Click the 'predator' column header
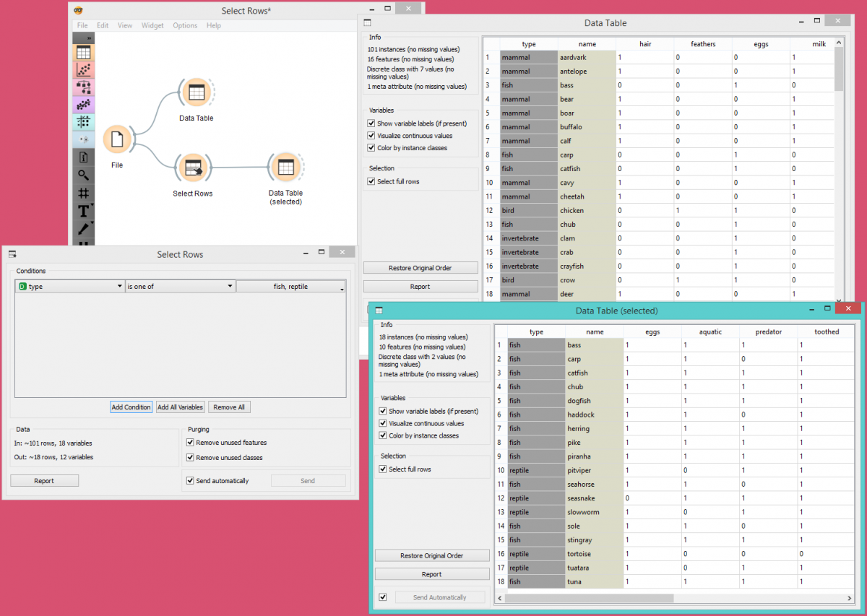The image size is (867, 616). (768, 332)
